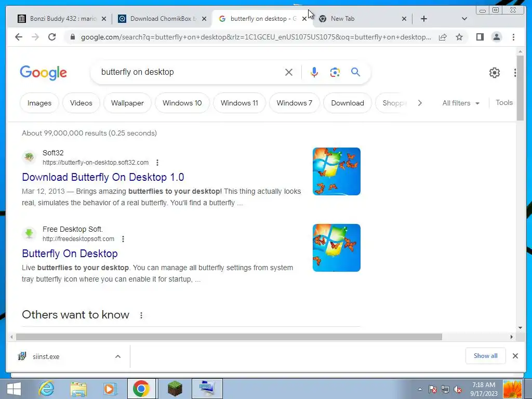Share this page icon in address bar
532x399 pixels.
[x=443, y=37]
